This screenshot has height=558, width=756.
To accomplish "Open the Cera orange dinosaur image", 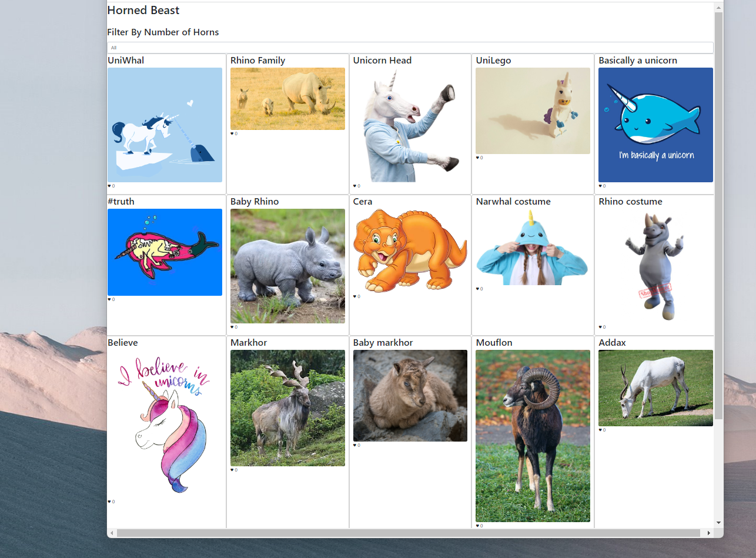I will 410,250.
